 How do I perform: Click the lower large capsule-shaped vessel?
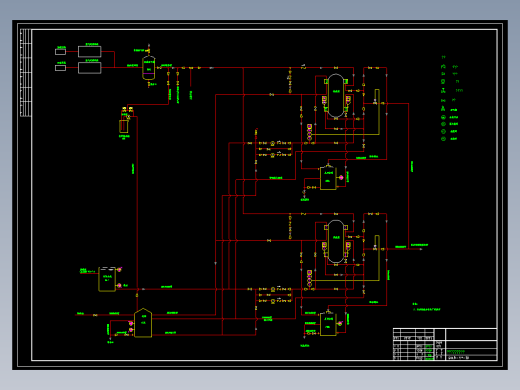(x=336, y=242)
